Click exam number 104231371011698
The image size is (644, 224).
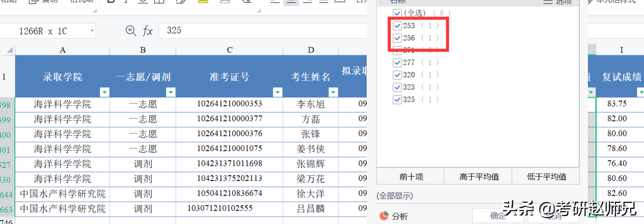point(229,164)
